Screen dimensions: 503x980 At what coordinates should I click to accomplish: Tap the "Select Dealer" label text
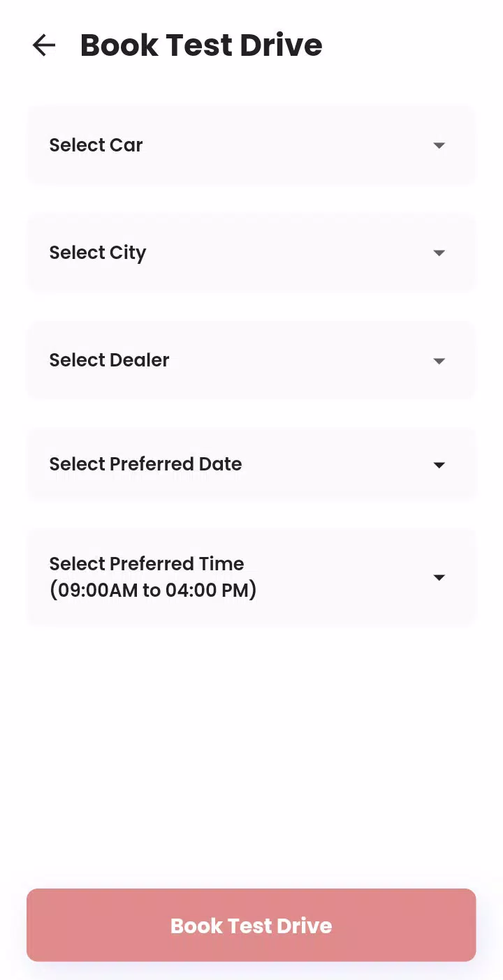coord(109,360)
